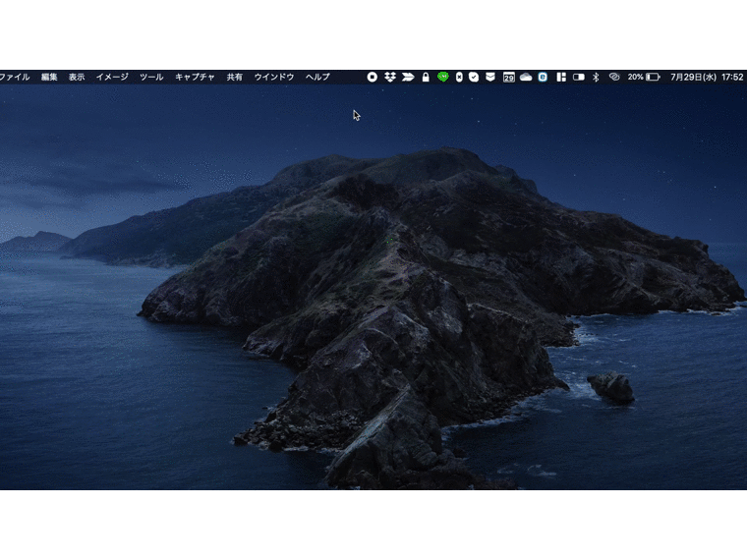Open the イメージ menu
Screen dimensions: 747x560
click(112, 78)
